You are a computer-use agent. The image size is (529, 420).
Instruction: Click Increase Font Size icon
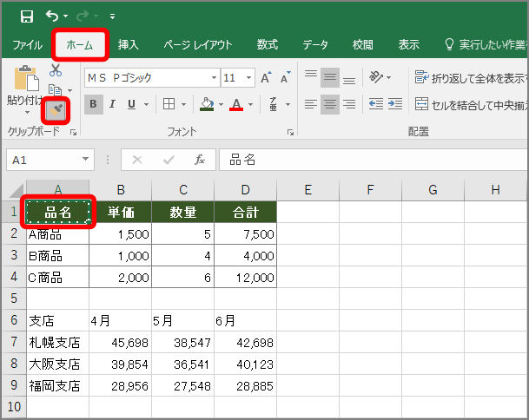click(266, 77)
